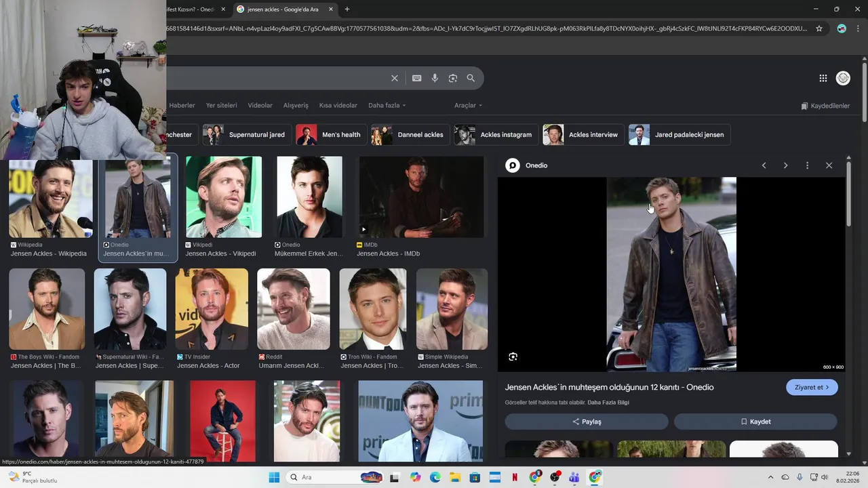Open preview panel three-dot options
The width and height of the screenshot is (868, 488).
[x=807, y=165]
